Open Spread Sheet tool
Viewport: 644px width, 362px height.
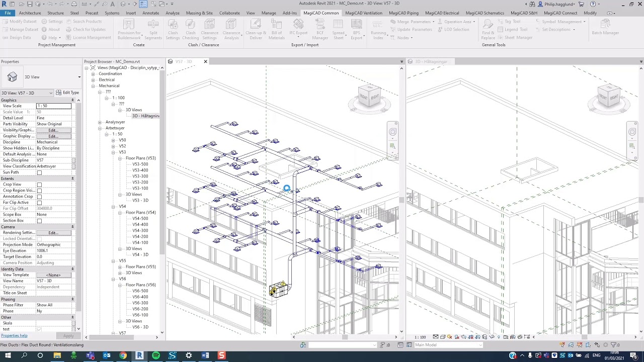[338, 29]
